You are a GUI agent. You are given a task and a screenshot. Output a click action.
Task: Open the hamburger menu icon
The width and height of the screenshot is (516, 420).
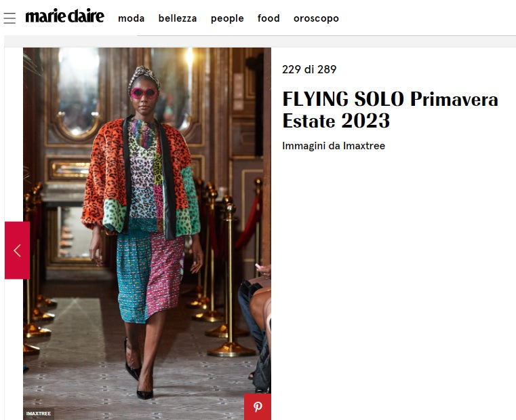(x=9, y=18)
